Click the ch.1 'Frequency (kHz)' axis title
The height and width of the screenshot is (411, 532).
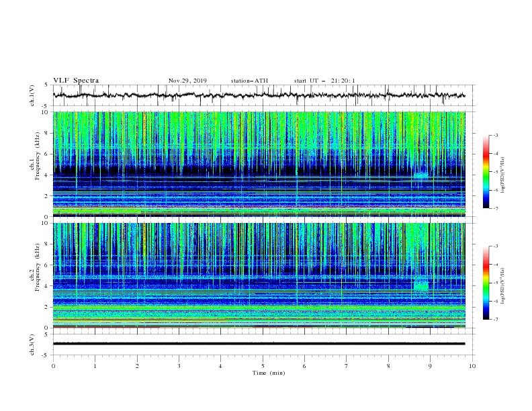[37, 156]
